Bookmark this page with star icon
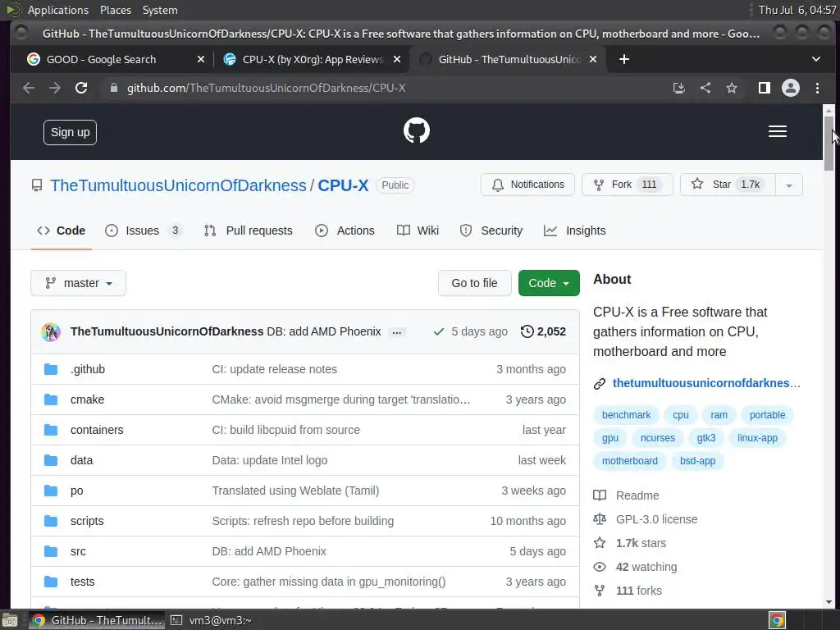Screen dimensions: 840x630 point(732,88)
